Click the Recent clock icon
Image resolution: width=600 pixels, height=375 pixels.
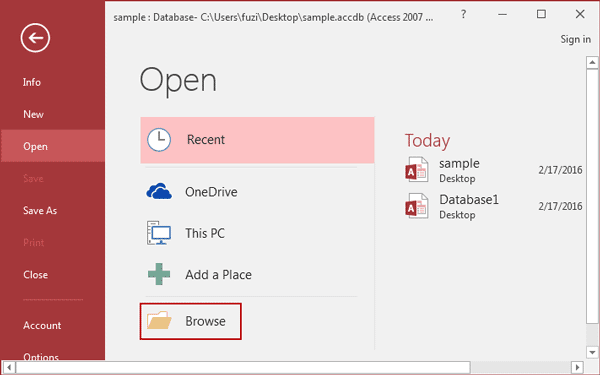pyautogui.click(x=159, y=140)
